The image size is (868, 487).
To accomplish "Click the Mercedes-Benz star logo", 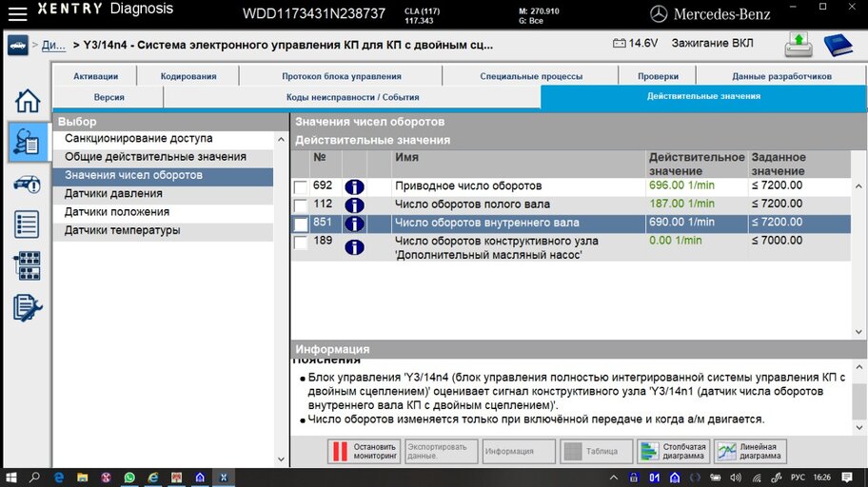I will (x=659, y=14).
